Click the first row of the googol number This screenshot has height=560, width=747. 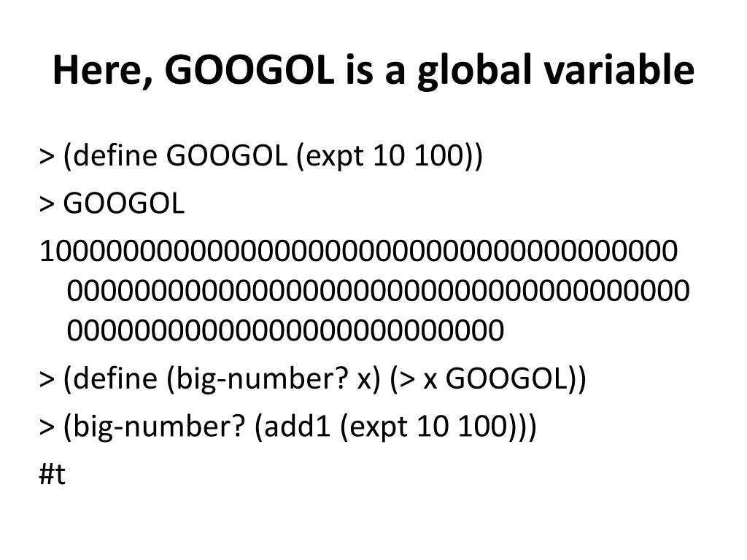point(359,251)
